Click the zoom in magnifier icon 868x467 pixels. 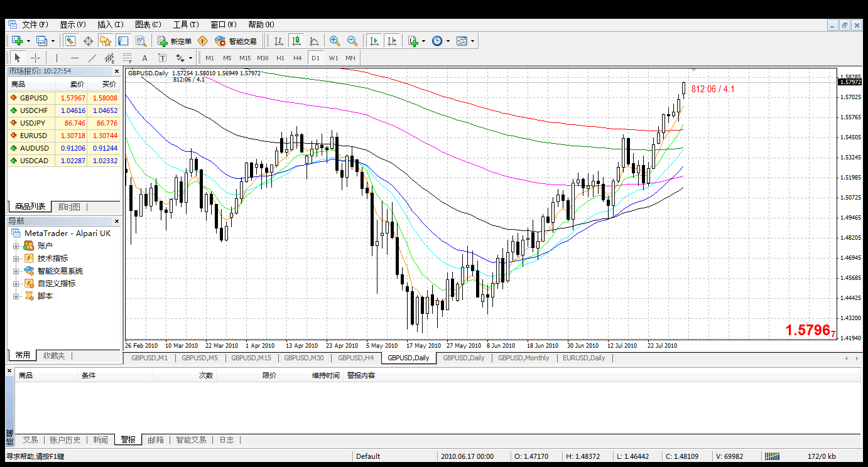[335, 41]
